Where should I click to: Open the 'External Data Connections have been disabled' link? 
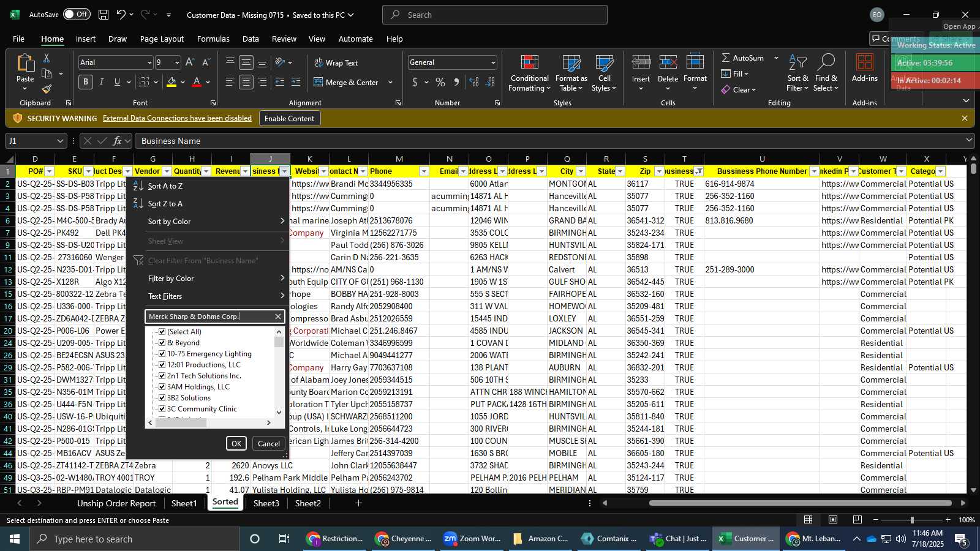(177, 118)
